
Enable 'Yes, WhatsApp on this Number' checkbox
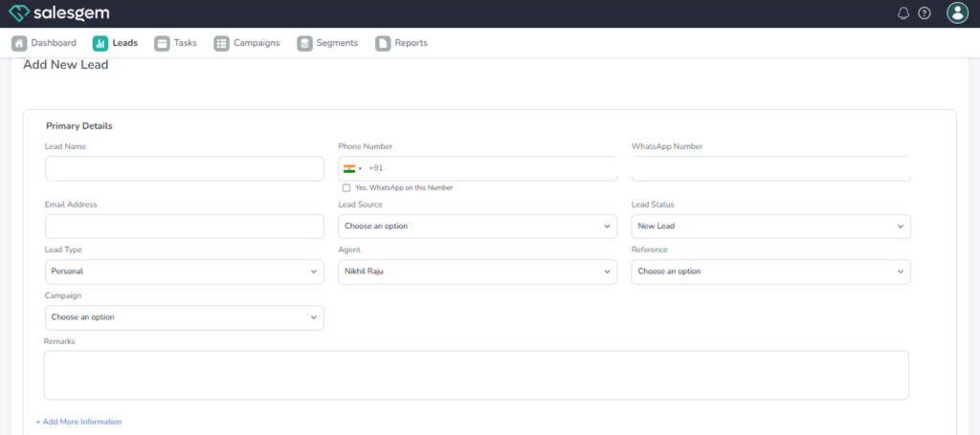click(346, 188)
